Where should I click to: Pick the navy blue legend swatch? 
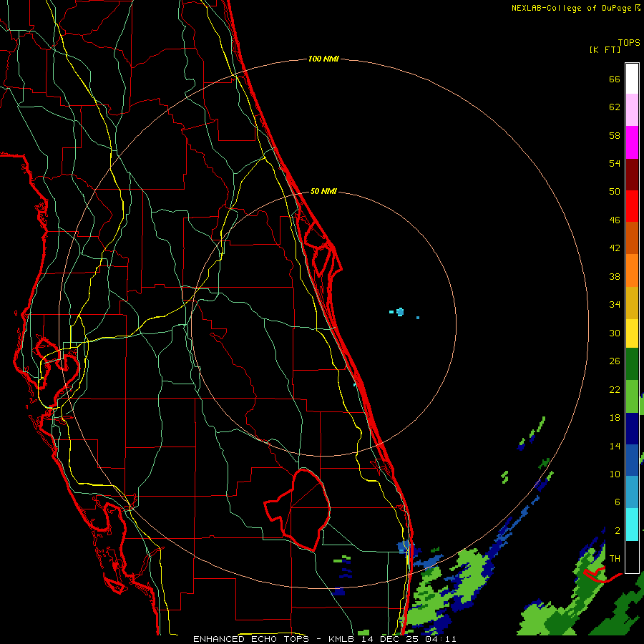pyautogui.click(x=632, y=429)
